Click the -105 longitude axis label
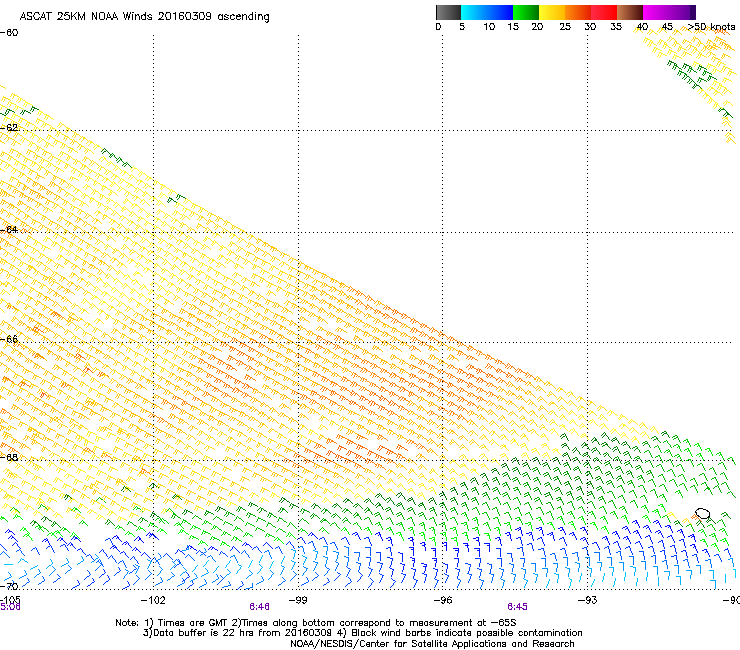740x650 pixels. click(x=10, y=600)
